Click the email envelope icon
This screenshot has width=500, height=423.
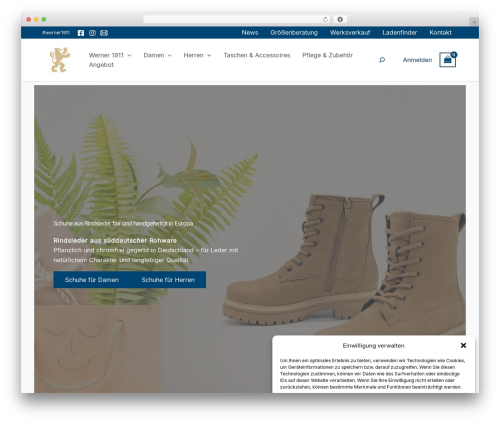coord(104,33)
